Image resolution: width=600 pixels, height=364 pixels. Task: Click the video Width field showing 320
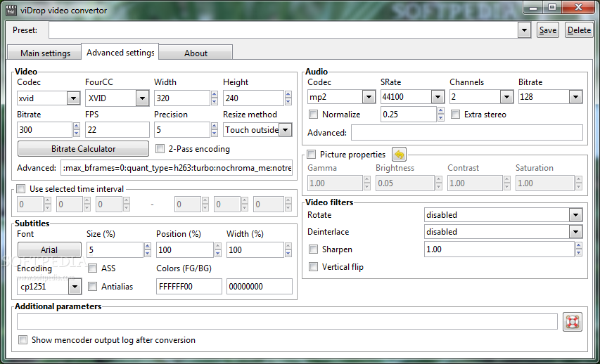182,98
